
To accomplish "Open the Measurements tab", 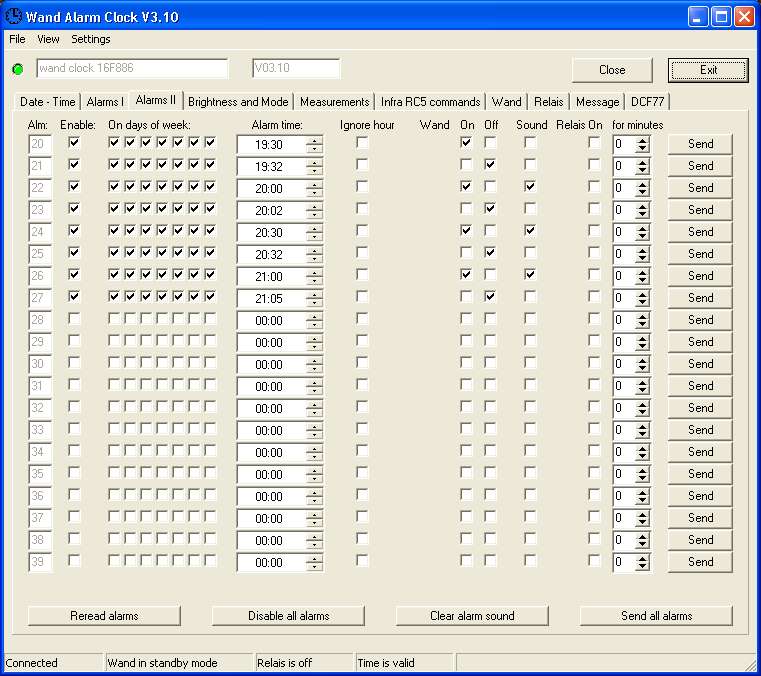I will click(334, 102).
